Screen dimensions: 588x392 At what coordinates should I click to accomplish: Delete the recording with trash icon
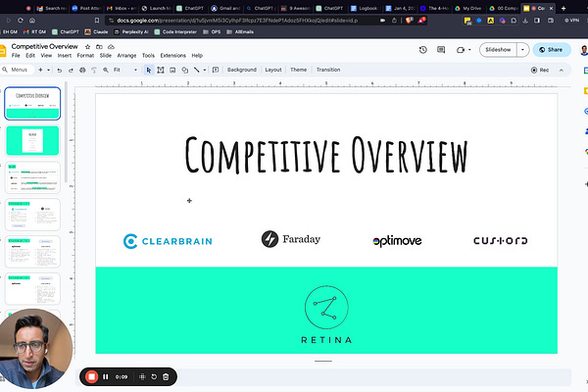click(166, 376)
